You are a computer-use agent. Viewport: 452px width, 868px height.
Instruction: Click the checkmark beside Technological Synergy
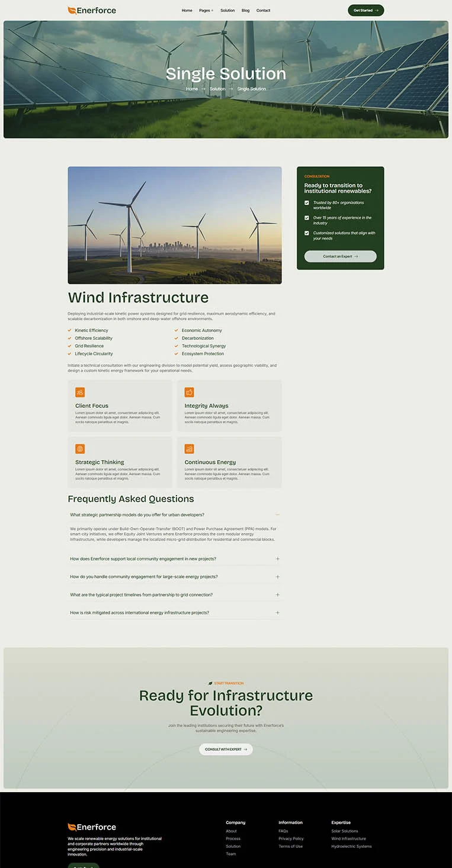pyautogui.click(x=177, y=346)
